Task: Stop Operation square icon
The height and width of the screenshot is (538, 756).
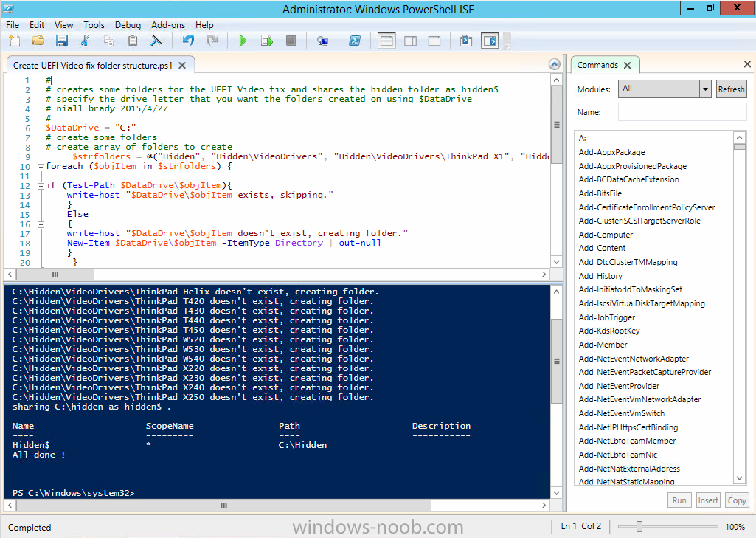Action: tap(291, 41)
